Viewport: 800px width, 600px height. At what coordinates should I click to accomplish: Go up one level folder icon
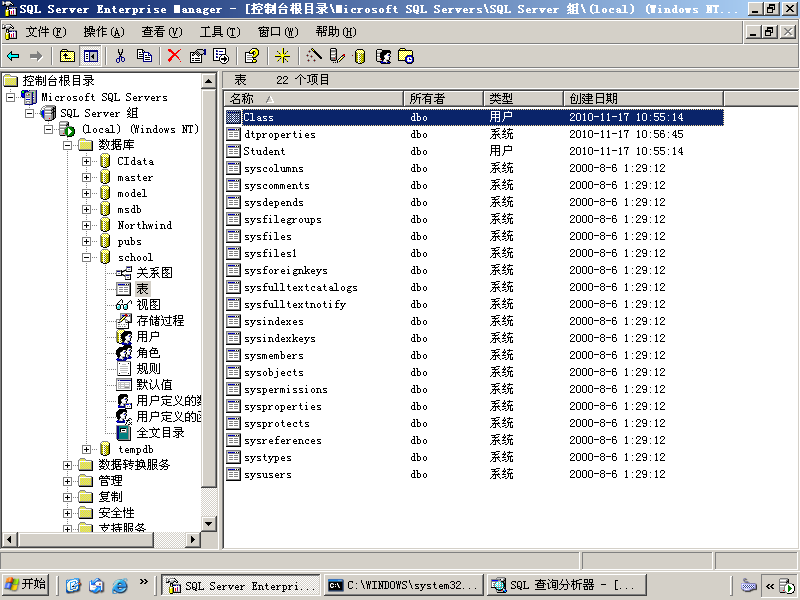(x=67, y=56)
